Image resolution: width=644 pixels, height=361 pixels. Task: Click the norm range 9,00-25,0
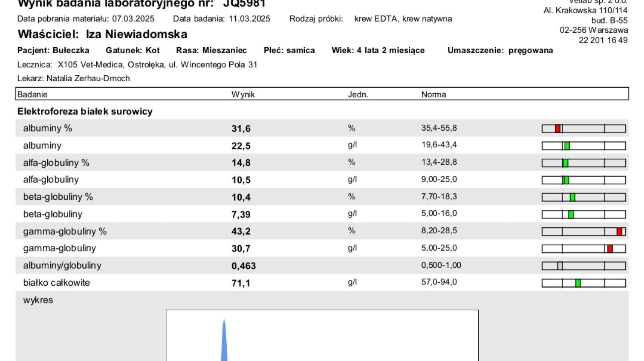(x=439, y=179)
